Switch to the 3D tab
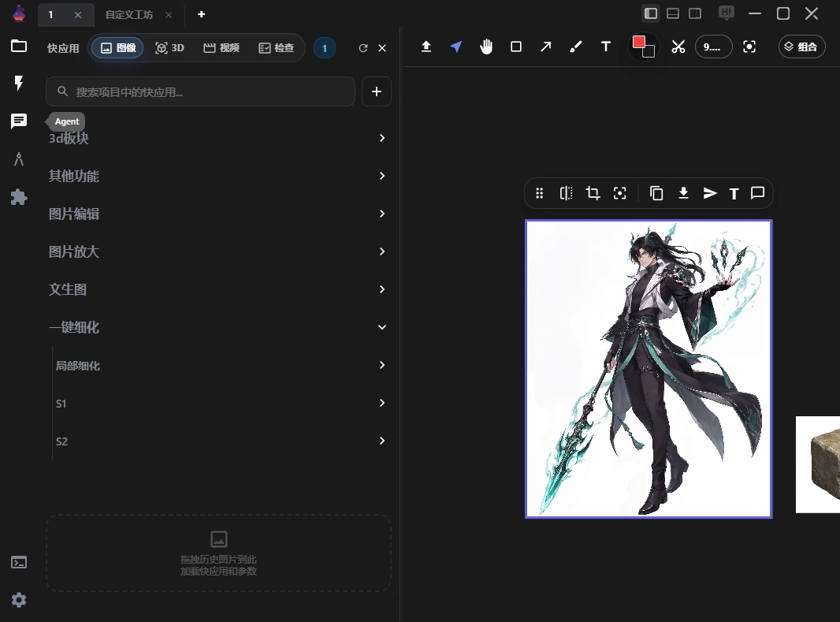The width and height of the screenshot is (840, 622). click(x=169, y=47)
